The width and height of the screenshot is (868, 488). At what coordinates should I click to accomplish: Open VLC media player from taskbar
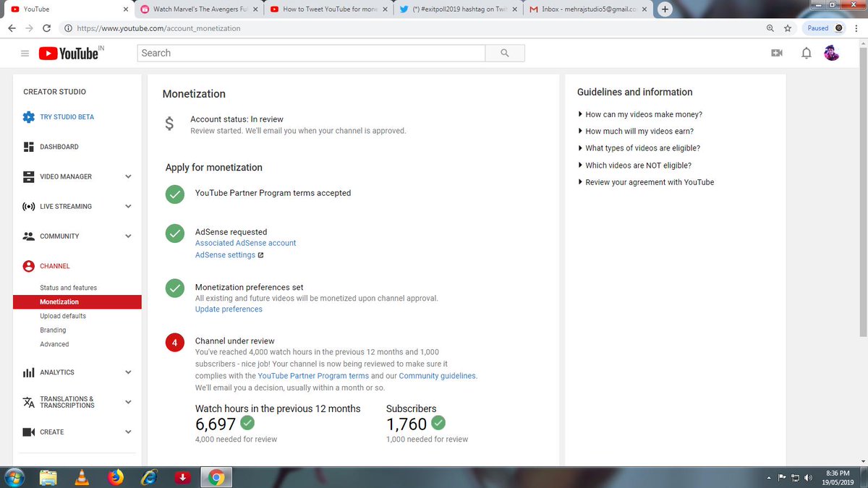[x=82, y=477]
